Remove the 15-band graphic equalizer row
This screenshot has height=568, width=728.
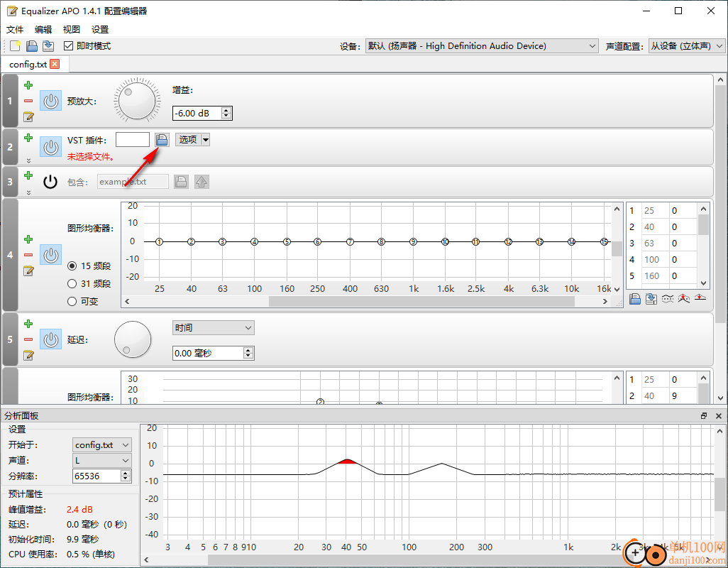[x=28, y=255]
